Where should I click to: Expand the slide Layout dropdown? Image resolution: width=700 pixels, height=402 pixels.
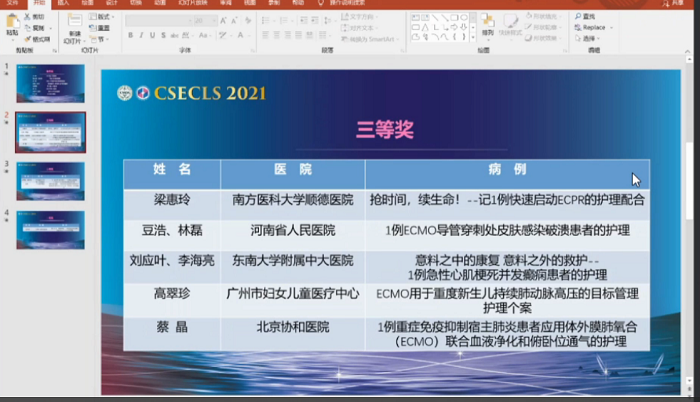point(101,17)
